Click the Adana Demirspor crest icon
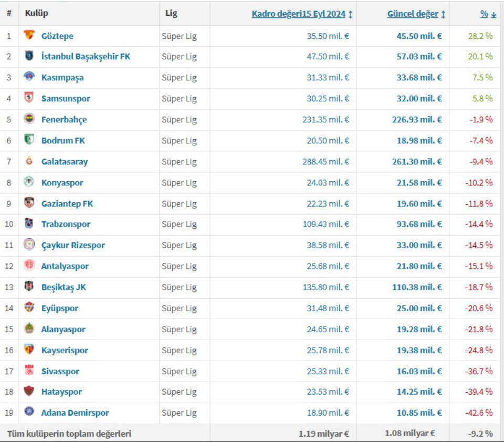 pos(29,412)
